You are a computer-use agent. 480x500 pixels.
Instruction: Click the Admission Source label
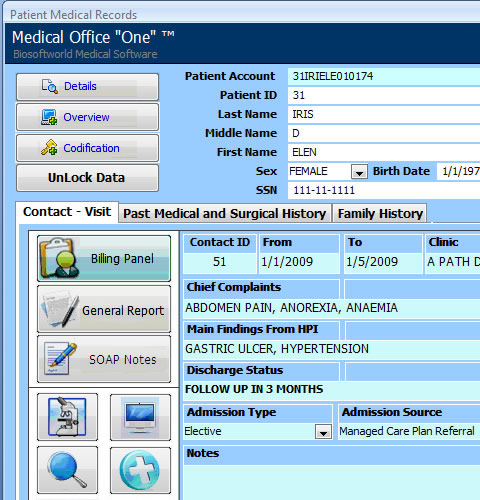click(392, 412)
